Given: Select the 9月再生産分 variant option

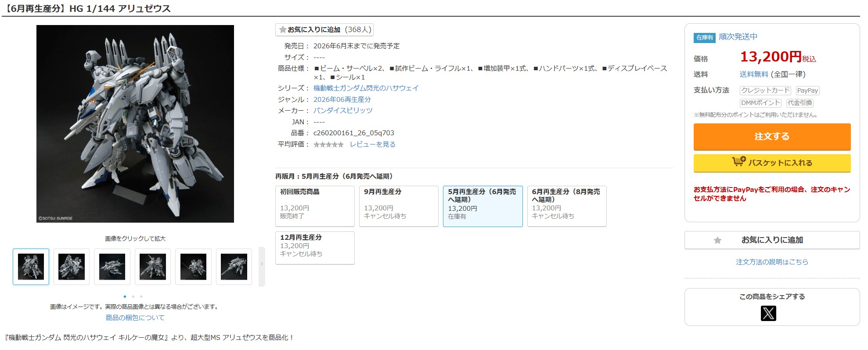Looking at the screenshot, I should point(399,206).
